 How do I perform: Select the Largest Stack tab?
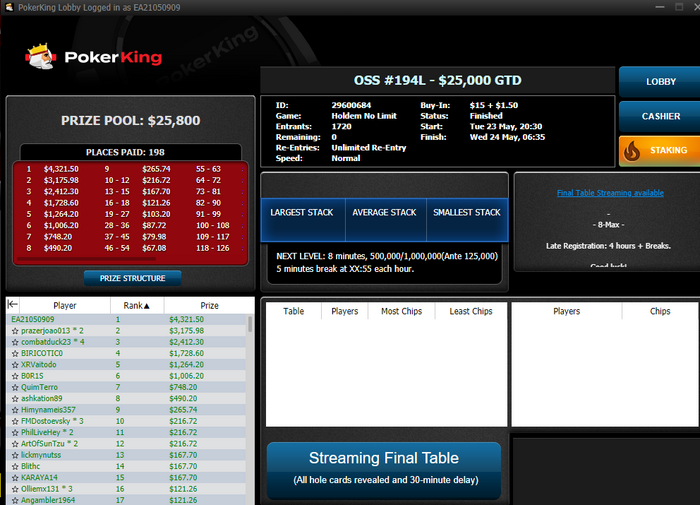click(x=303, y=220)
